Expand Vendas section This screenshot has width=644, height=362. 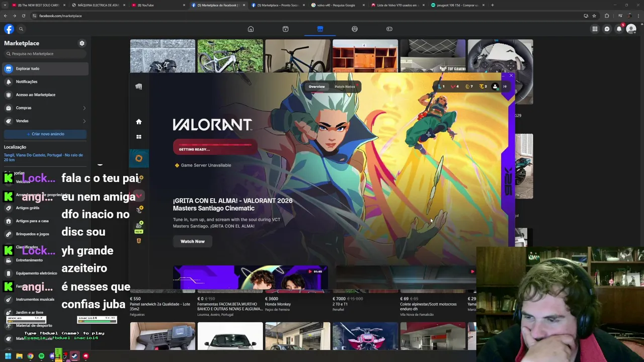point(45,121)
